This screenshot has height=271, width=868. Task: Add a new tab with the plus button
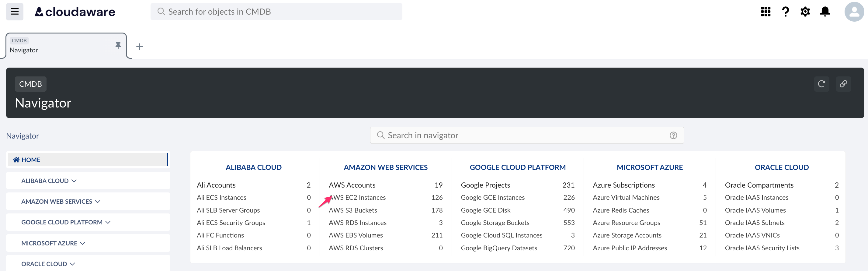tap(140, 47)
